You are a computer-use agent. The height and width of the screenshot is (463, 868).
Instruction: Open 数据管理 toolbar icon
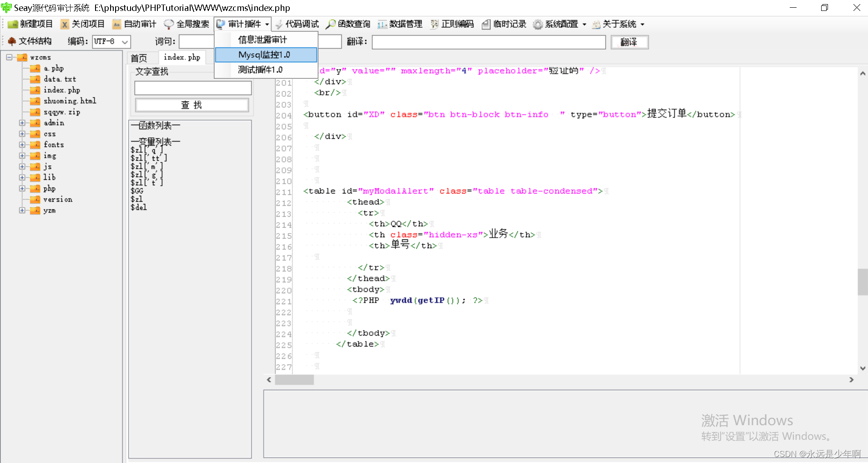pos(383,24)
